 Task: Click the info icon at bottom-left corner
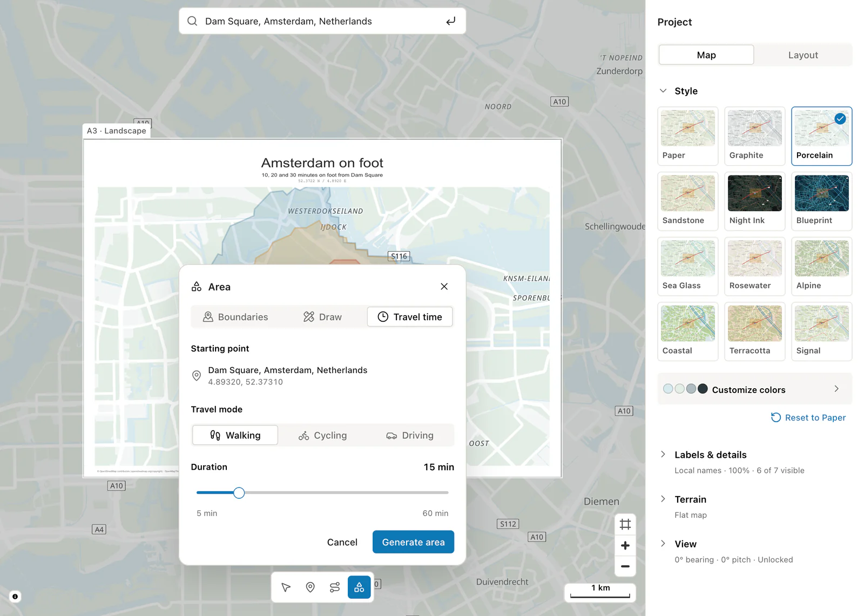pos(15,597)
